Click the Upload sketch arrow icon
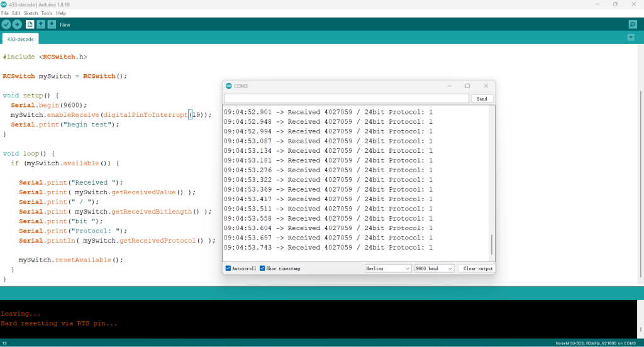The image size is (644, 347). [x=17, y=25]
